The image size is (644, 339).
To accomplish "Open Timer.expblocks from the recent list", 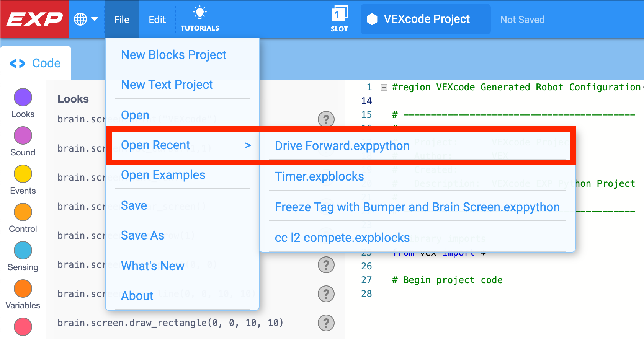I will pos(319,176).
